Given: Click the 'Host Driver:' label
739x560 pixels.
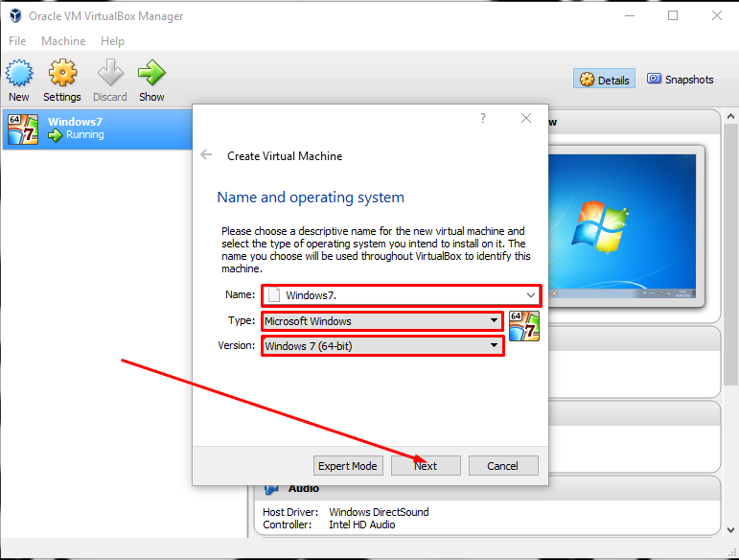Looking at the screenshot, I should pos(290,512).
